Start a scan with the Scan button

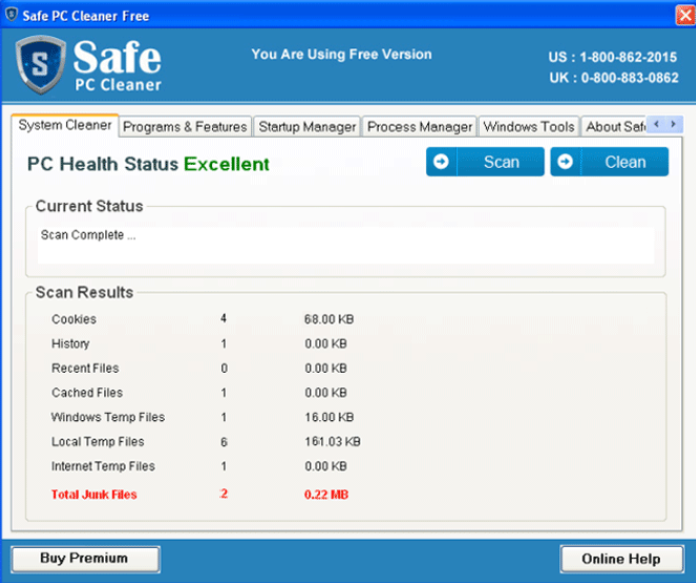tap(485, 162)
